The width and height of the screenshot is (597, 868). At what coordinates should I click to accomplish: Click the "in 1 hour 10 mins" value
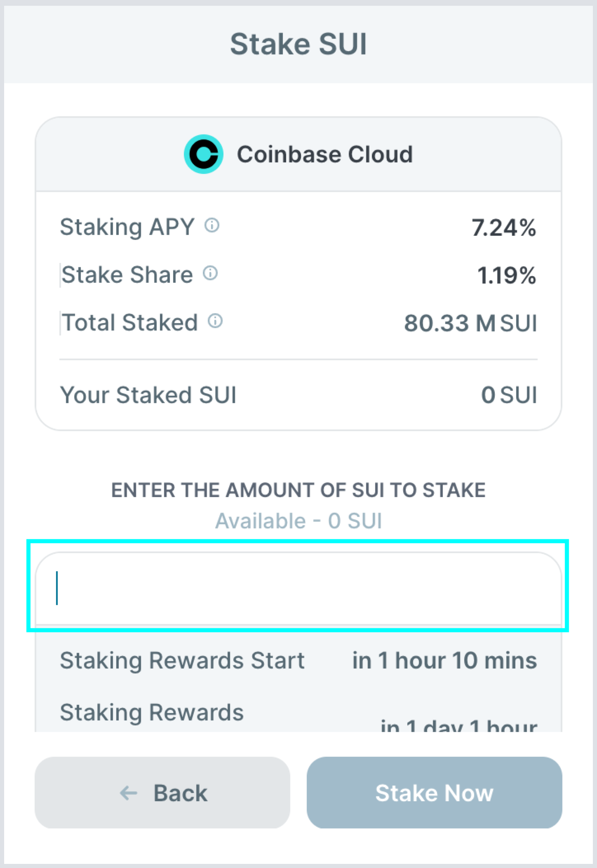(x=444, y=660)
